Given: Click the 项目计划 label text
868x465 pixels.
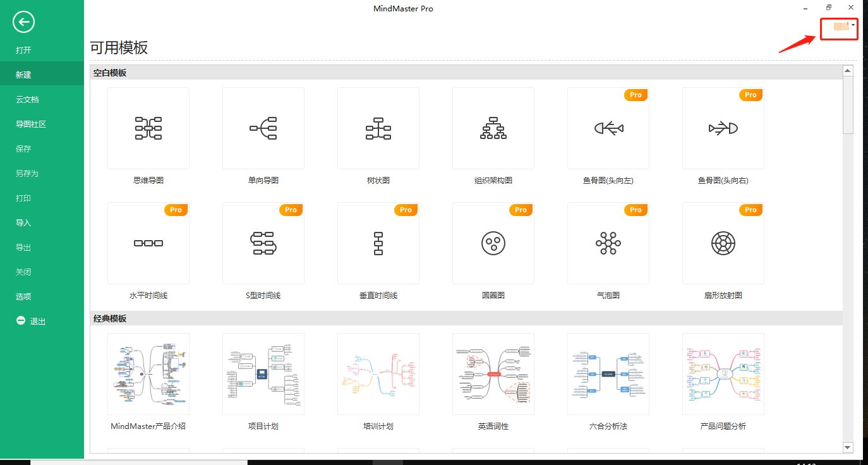Looking at the screenshot, I should (263, 426).
